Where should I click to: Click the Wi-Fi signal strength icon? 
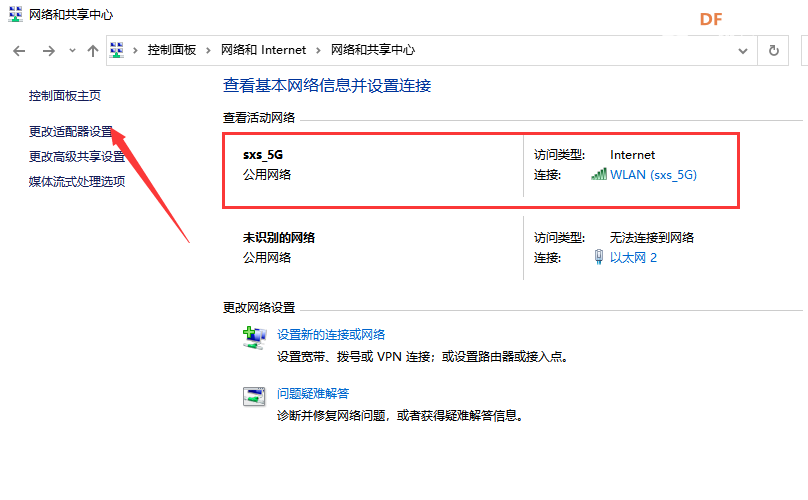(599, 174)
